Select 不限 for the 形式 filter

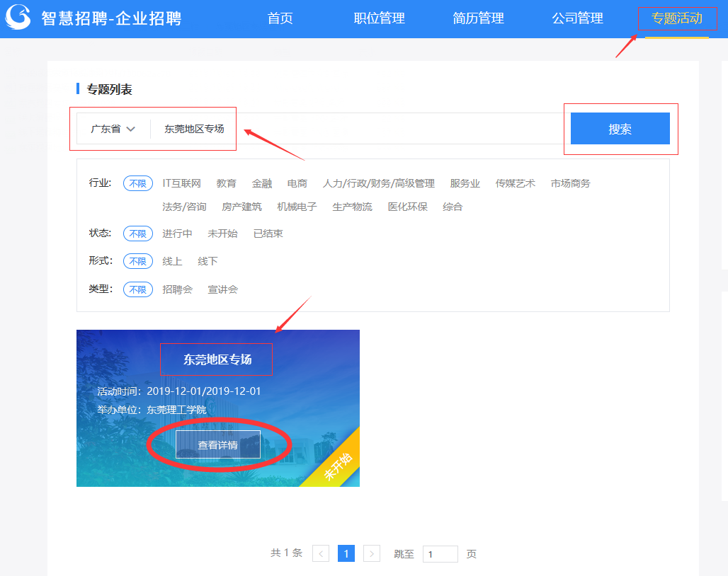tap(137, 261)
